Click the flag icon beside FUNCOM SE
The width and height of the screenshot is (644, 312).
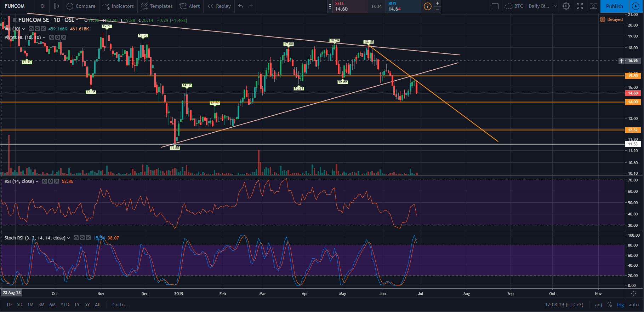click(15, 20)
